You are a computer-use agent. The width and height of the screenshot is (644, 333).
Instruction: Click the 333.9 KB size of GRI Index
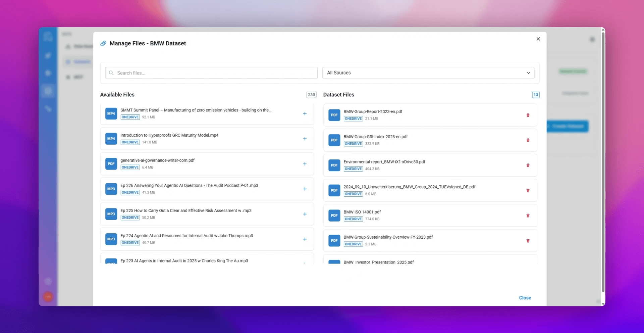click(372, 144)
